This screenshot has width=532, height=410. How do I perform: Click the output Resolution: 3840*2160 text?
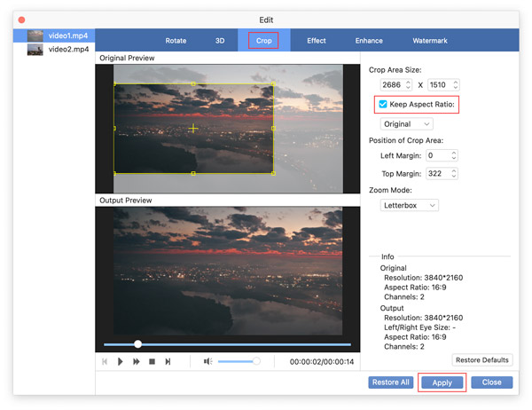[424, 318]
